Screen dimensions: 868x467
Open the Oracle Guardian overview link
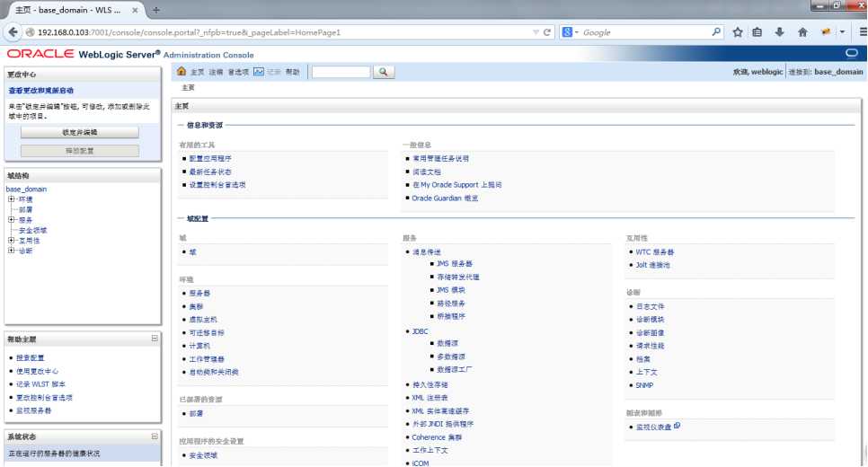[445, 198]
